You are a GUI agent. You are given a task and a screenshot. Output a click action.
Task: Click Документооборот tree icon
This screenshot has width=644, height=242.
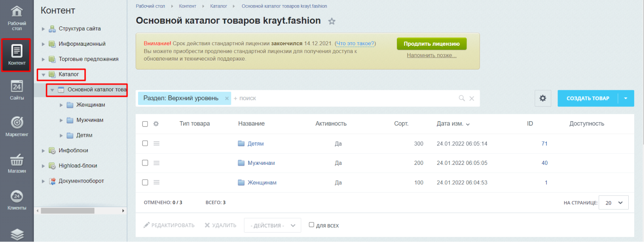(52, 181)
